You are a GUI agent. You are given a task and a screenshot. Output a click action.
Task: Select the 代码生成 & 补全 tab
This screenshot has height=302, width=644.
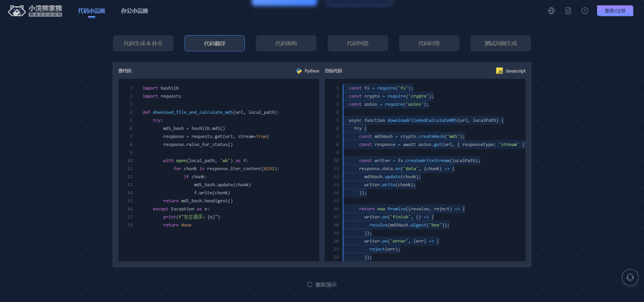click(x=143, y=43)
